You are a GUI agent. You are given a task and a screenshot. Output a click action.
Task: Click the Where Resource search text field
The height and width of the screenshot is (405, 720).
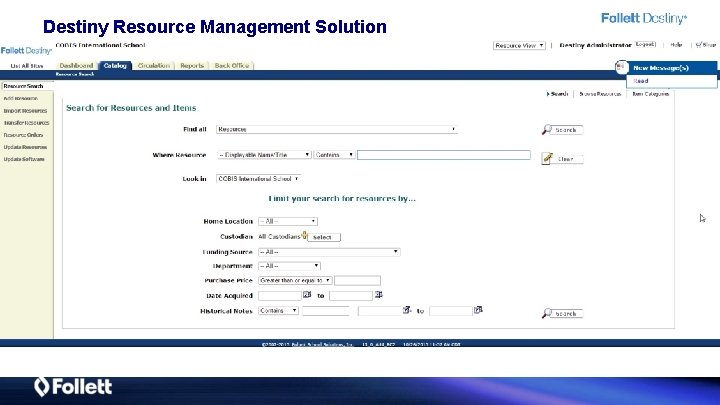tap(444, 155)
